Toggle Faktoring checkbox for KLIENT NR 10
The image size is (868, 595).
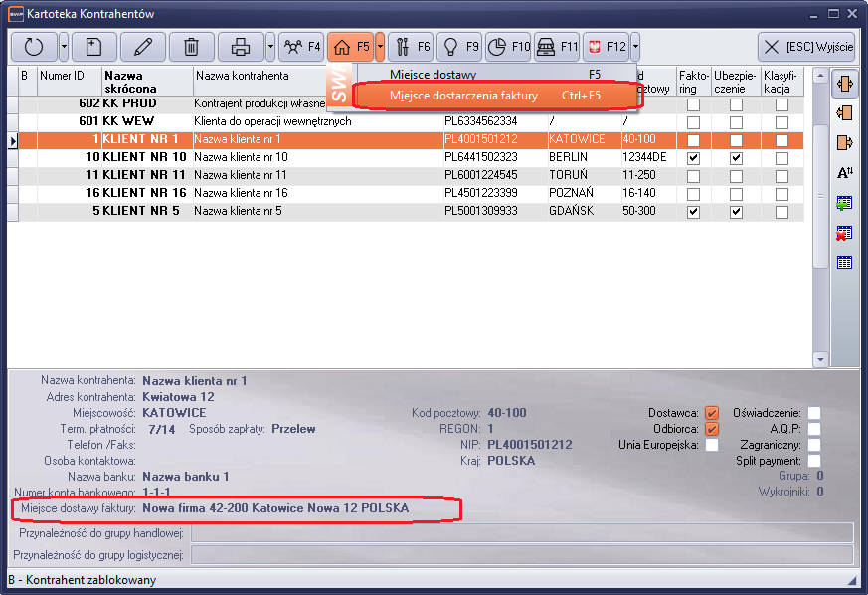click(x=693, y=158)
